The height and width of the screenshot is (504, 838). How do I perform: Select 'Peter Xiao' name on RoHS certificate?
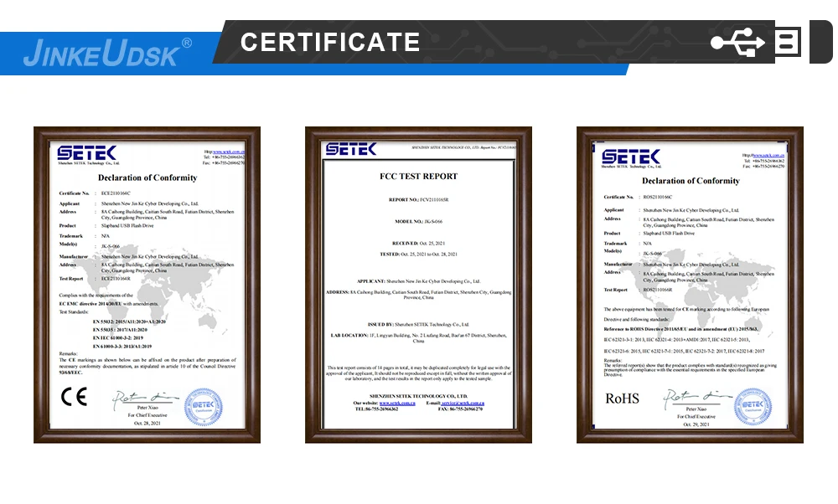pos(696,409)
